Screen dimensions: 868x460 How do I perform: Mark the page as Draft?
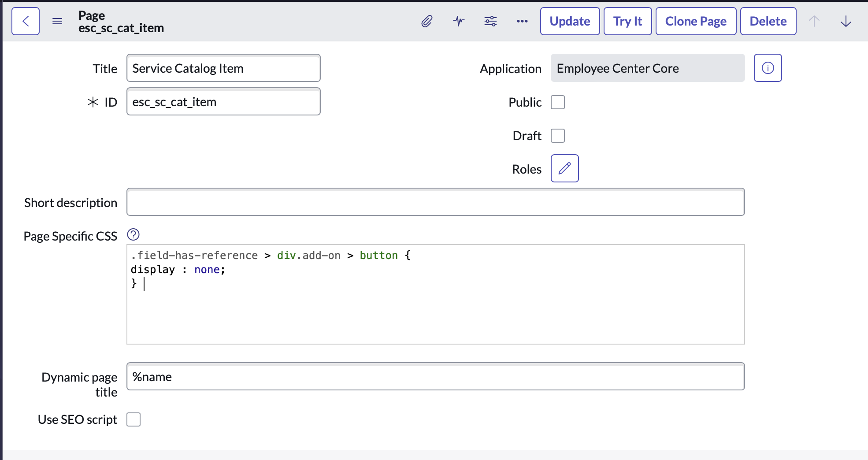558,136
